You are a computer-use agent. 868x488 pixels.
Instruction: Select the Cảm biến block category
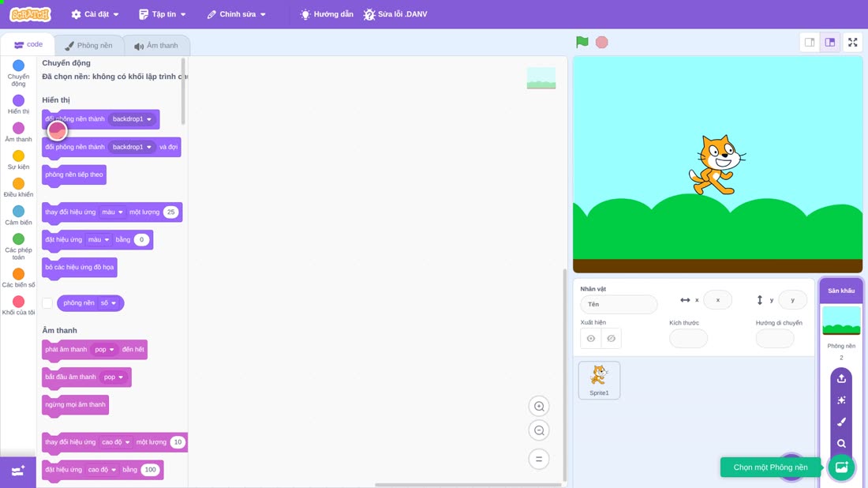(x=18, y=215)
